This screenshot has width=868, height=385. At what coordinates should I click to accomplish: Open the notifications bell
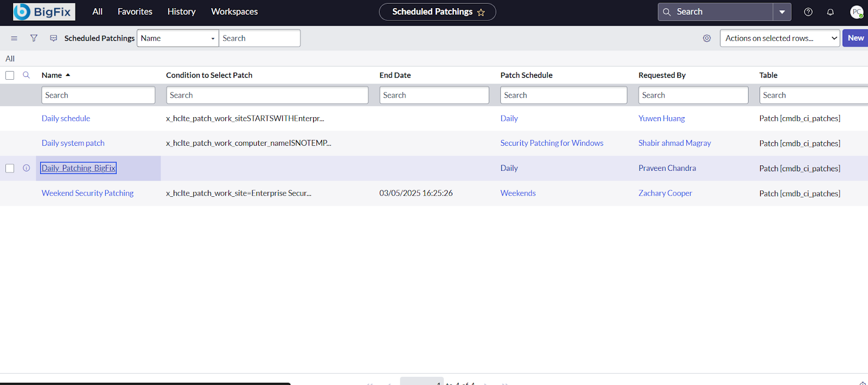[830, 12]
